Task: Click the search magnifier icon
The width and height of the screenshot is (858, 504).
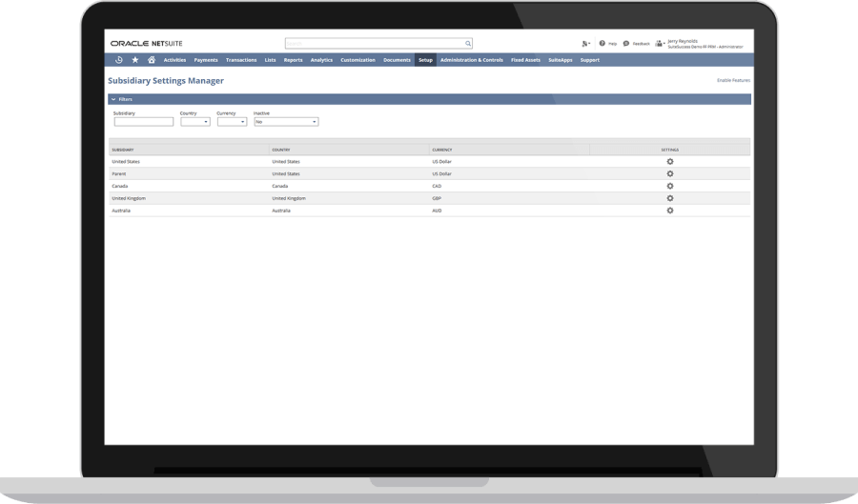Action: click(x=468, y=44)
